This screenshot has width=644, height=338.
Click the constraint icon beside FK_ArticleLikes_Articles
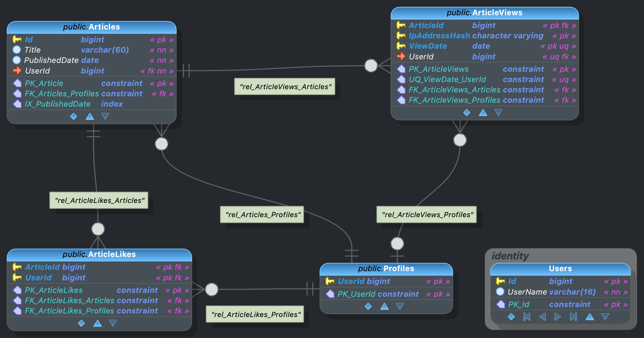coord(17,300)
